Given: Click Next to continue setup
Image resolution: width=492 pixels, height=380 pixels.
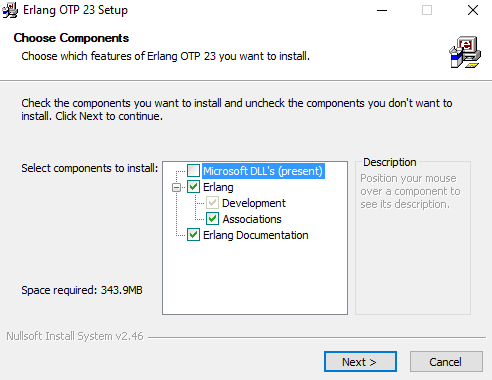Looking at the screenshot, I should coord(360,362).
